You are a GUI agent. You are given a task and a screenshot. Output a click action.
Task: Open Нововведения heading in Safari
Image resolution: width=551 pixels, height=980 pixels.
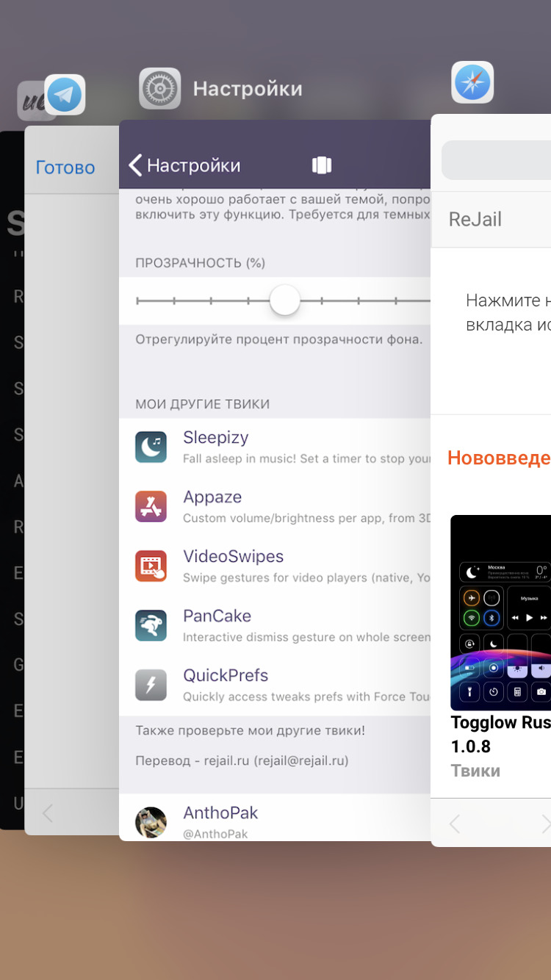coord(499,458)
